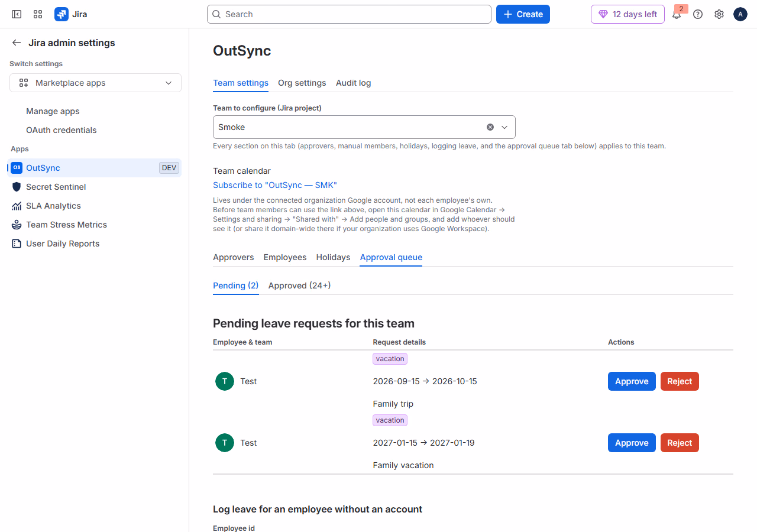
Task: Click the diamond icon in the trial badge
Action: [x=603, y=14]
